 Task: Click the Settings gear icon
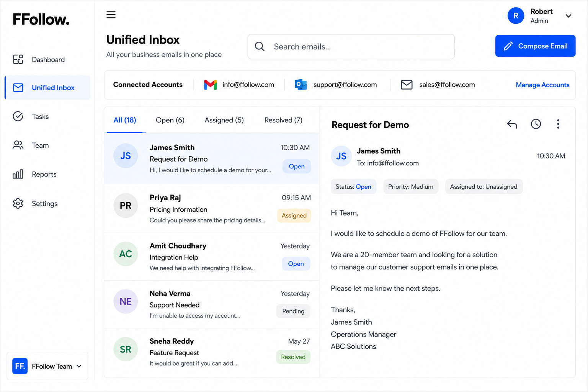(18, 203)
